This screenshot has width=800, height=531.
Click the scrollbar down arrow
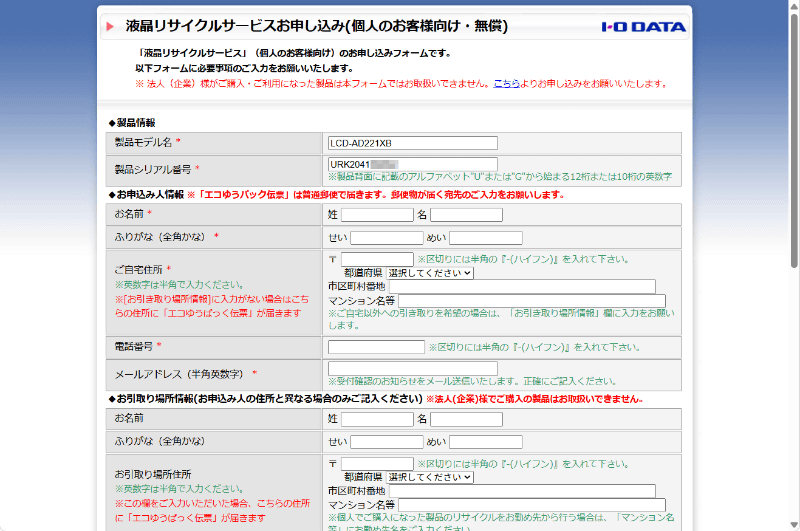tap(794, 525)
